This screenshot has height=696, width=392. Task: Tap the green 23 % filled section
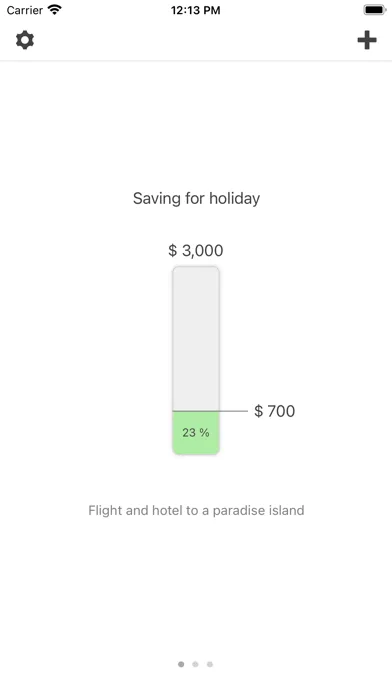click(x=196, y=433)
